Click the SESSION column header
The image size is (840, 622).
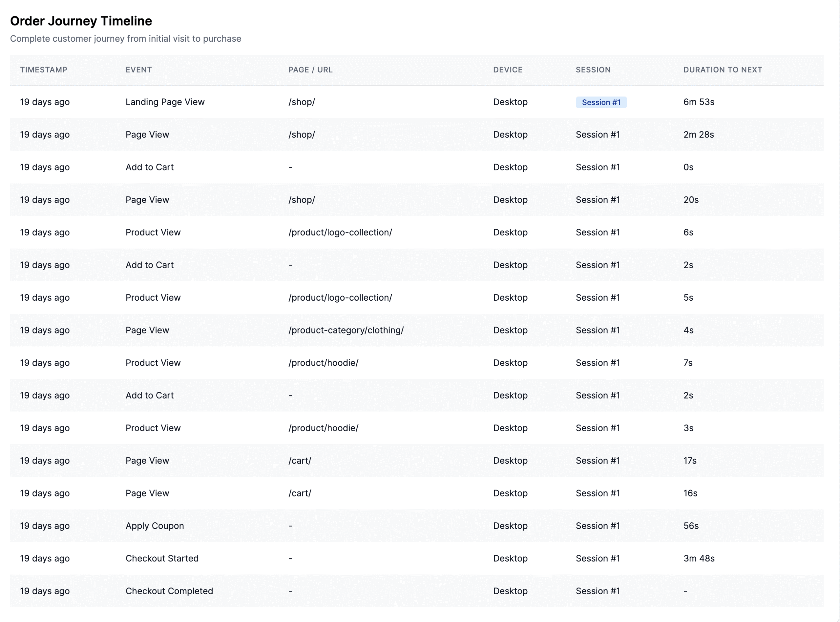pyautogui.click(x=593, y=70)
